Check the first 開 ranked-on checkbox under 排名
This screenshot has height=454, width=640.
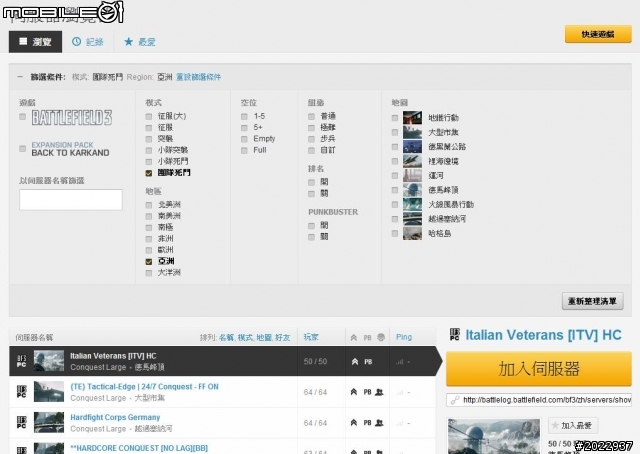[311, 182]
